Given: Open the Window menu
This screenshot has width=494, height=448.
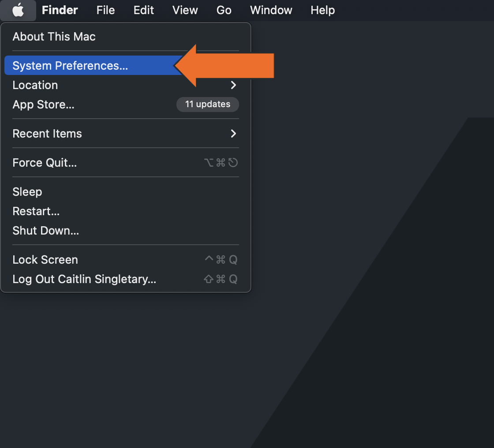Looking at the screenshot, I should click(271, 10).
